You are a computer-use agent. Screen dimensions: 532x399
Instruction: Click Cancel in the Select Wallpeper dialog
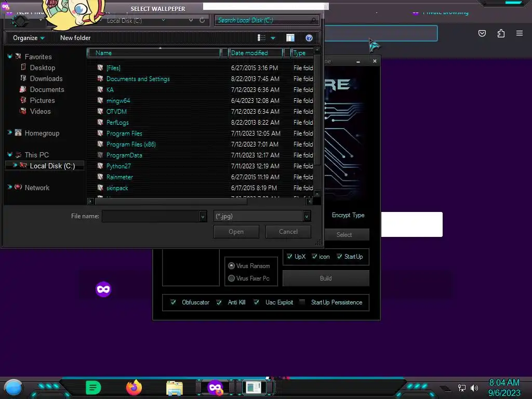point(288,232)
